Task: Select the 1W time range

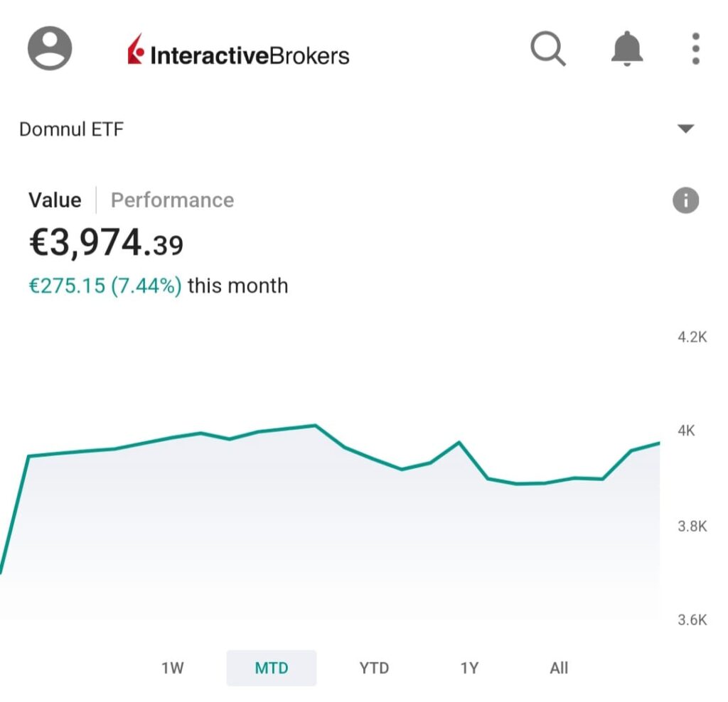Action: (x=173, y=668)
